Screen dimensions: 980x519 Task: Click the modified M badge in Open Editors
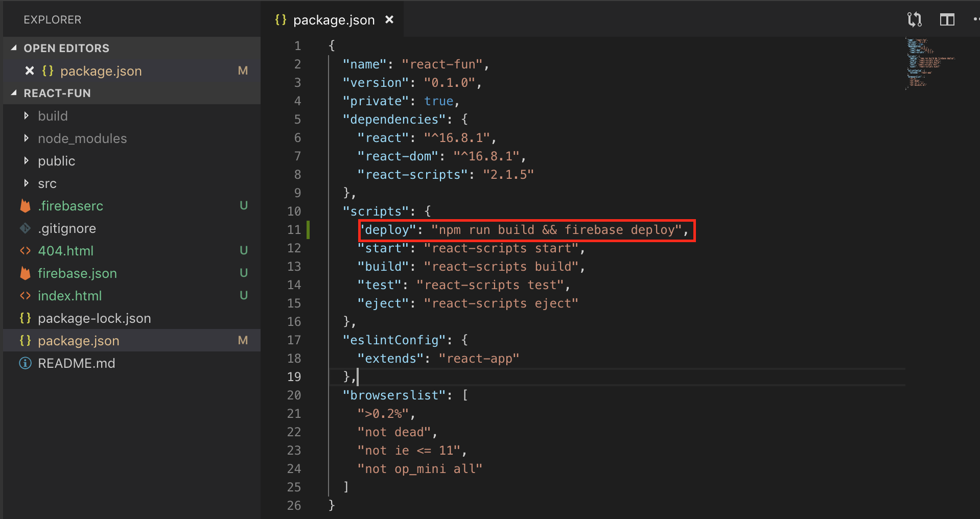click(243, 71)
